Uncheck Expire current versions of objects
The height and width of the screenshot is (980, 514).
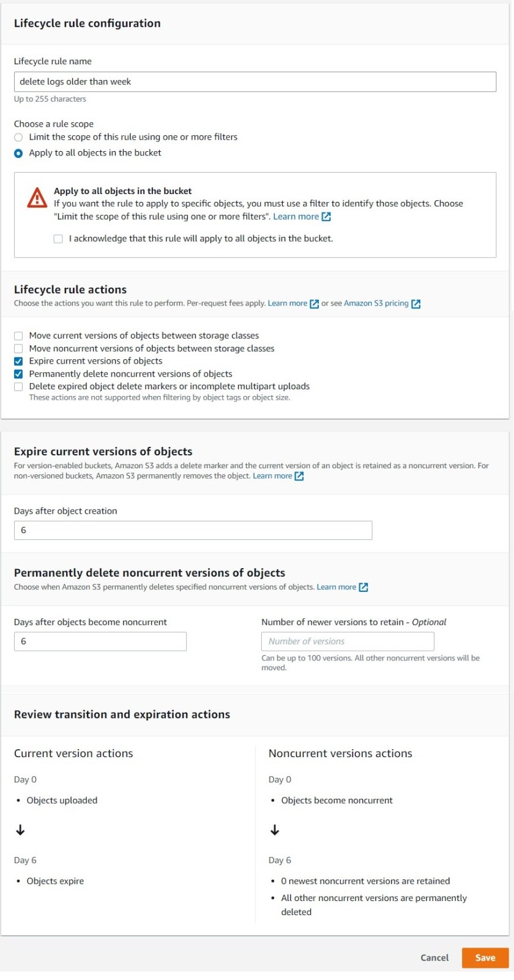click(18, 361)
